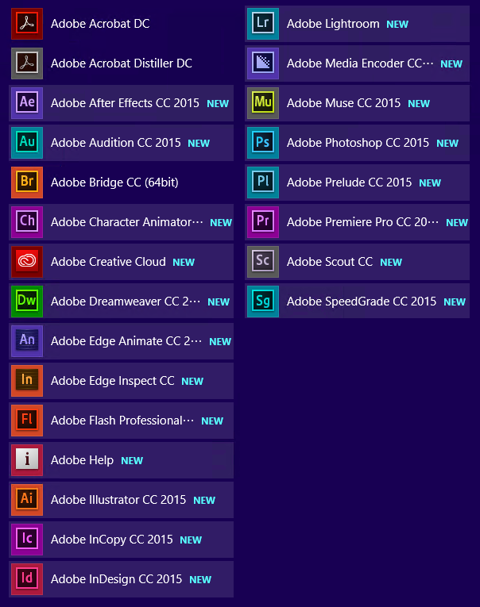Click 'Adobe Prelude CC 2015' label
The height and width of the screenshot is (607, 480).
point(349,182)
